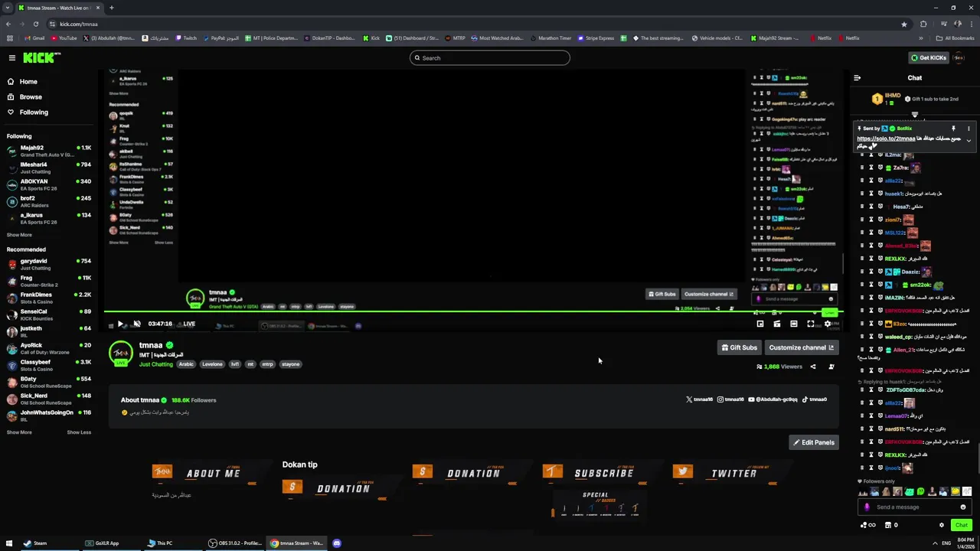Expand Show more under Recommended
Screen dimensions: 980x551
pos(19,432)
